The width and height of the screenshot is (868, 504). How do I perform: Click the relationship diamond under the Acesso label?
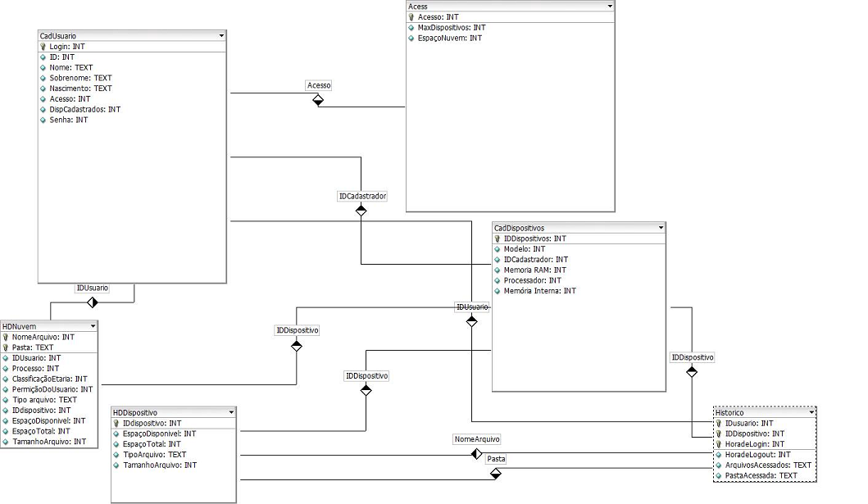[x=318, y=100]
